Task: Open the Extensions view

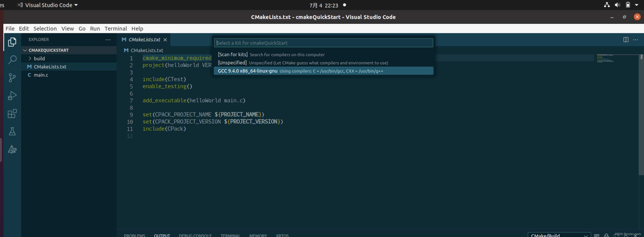Action: [x=12, y=114]
